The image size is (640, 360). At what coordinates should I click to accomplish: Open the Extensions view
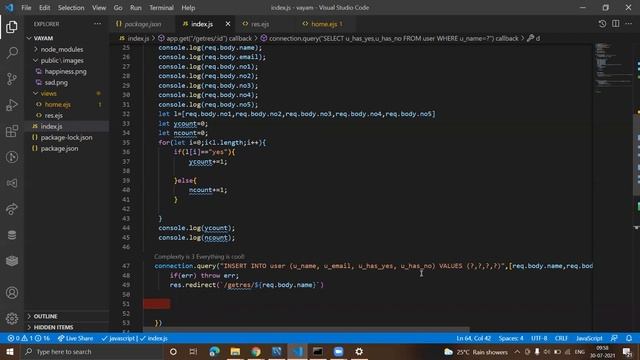(x=12, y=131)
